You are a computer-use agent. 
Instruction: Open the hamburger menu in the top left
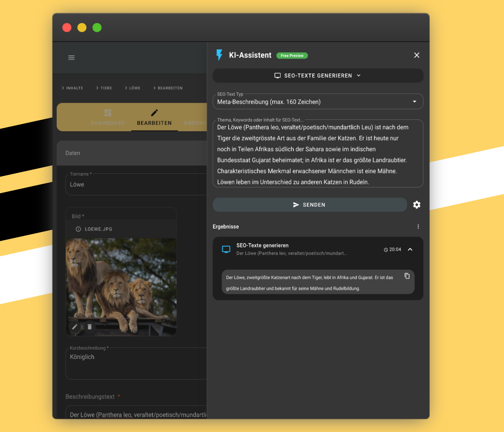coord(71,57)
